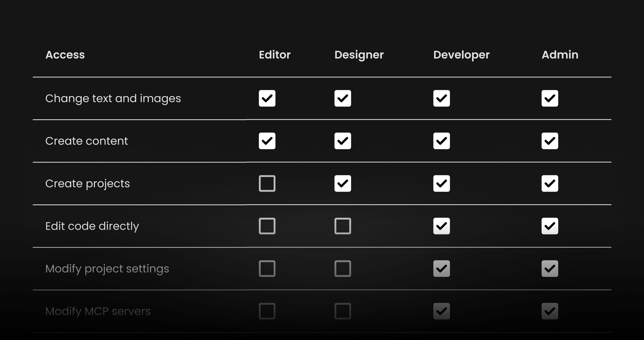Check Modify project settings for Editor
644x340 pixels.
point(267,268)
